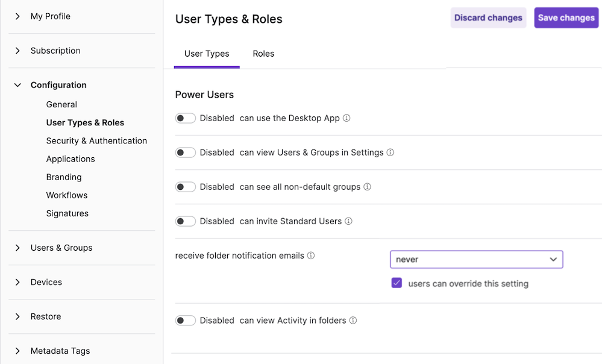Open folder notification emails 'never' dropdown
Viewport: 602px width, 364px height.
click(x=477, y=259)
